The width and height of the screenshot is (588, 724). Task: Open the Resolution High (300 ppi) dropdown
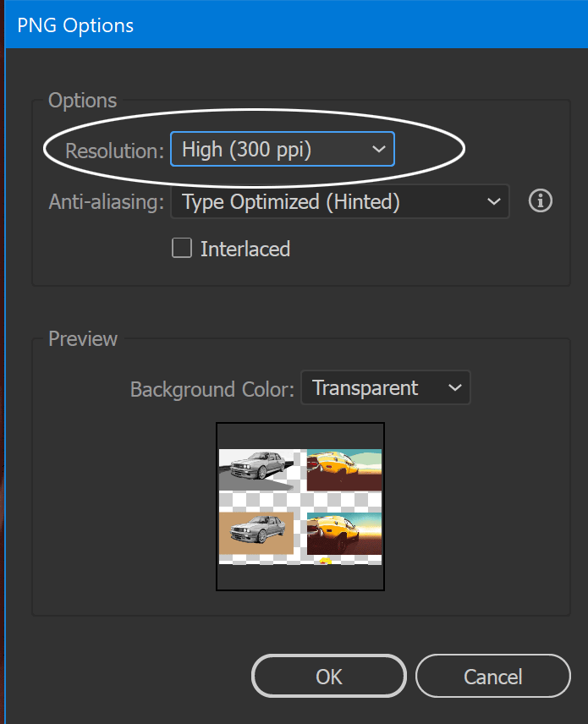coord(282,150)
